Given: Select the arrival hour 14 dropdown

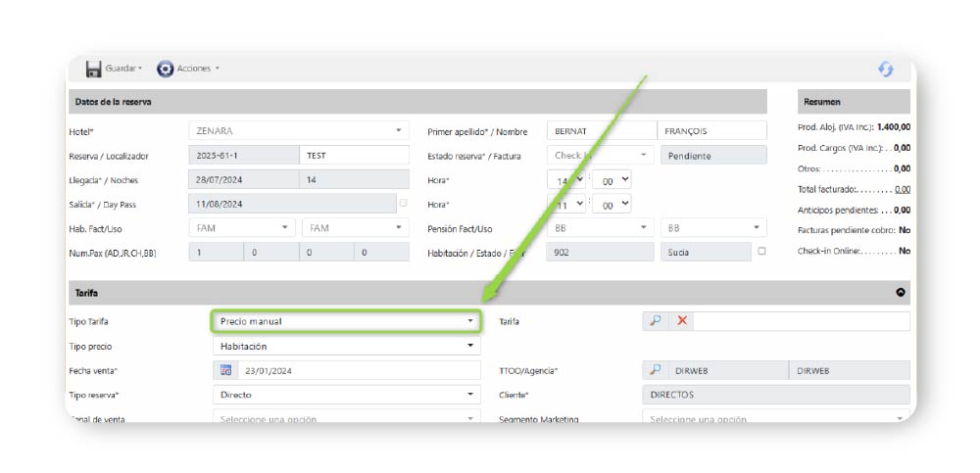Looking at the screenshot, I should [x=566, y=180].
